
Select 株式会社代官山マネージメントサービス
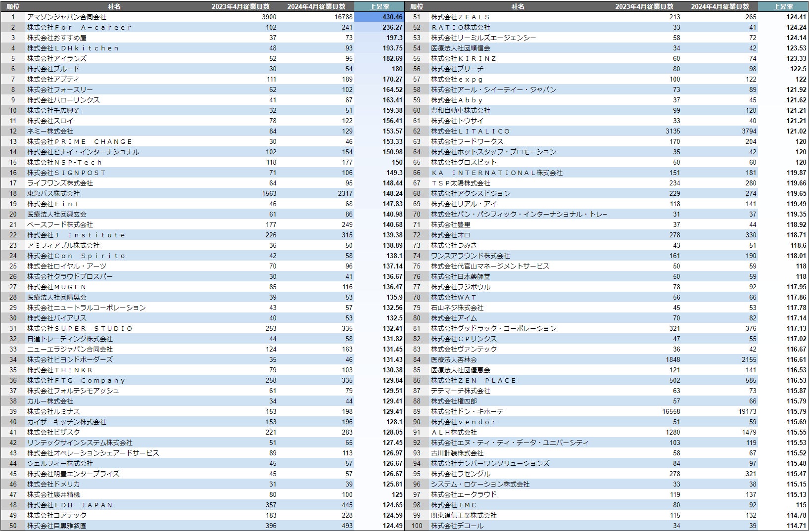pyautogui.click(x=490, y=266)
